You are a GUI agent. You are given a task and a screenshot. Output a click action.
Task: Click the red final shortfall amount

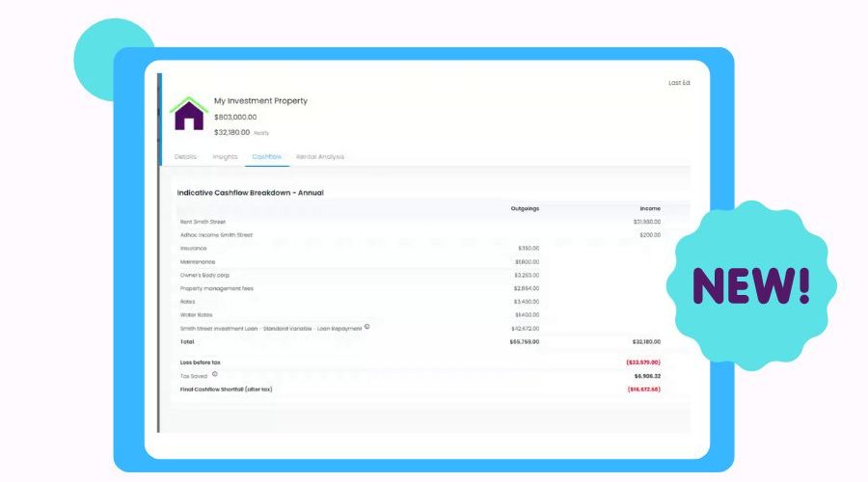pyautogui.click(x=644, y=389)
